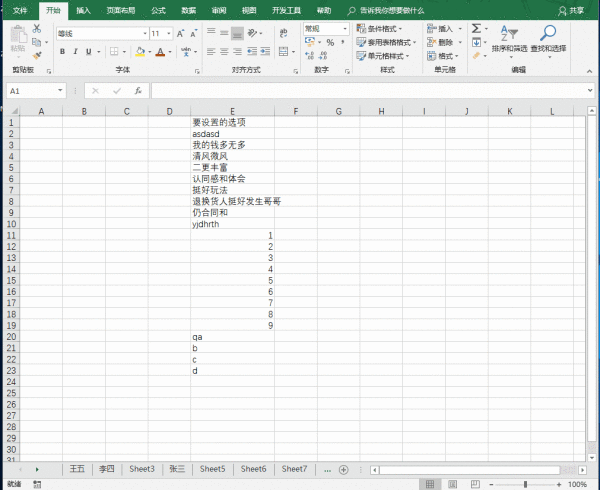Add a new sheet with plus icon
The height and width of the screenshot is (490, 600).
343,469
